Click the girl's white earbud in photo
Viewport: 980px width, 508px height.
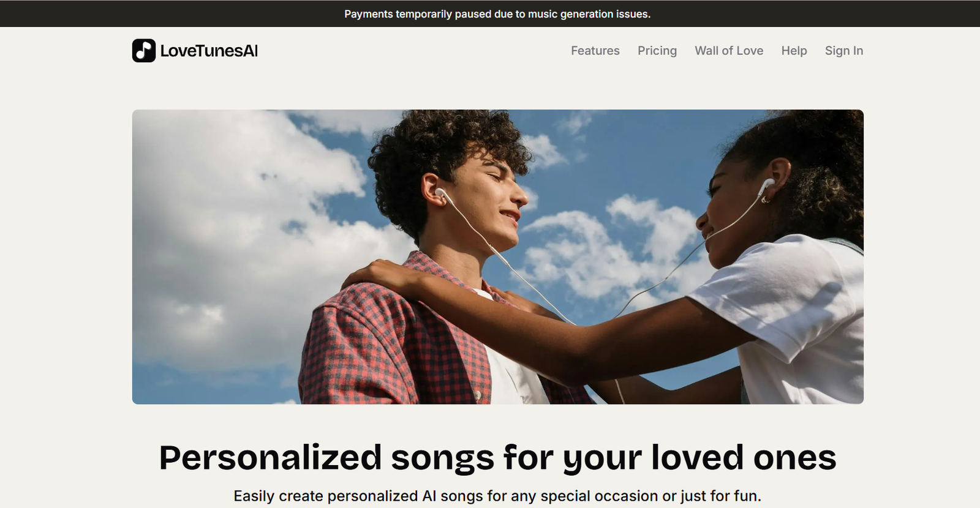click(766, 186)
